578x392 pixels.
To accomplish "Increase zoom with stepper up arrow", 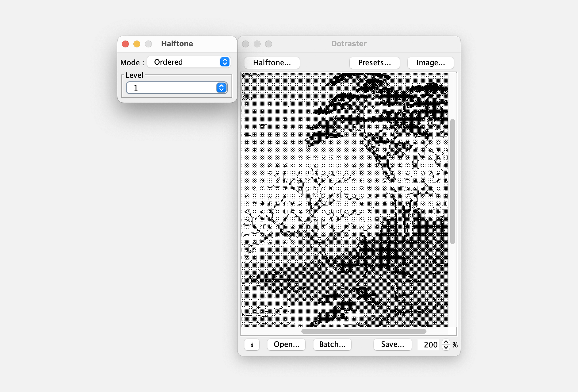I will tap(446, 342).
